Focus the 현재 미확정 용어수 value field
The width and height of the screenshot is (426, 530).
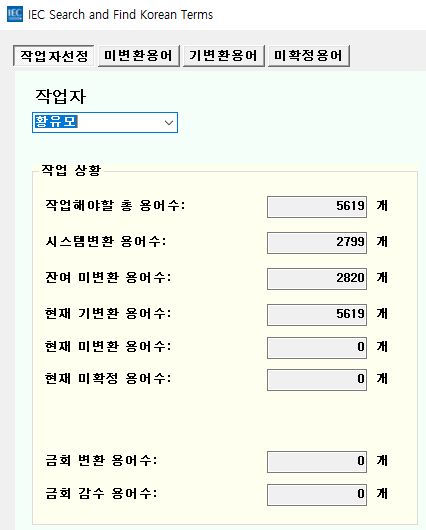pyautogui.click(x=317, y=380)
